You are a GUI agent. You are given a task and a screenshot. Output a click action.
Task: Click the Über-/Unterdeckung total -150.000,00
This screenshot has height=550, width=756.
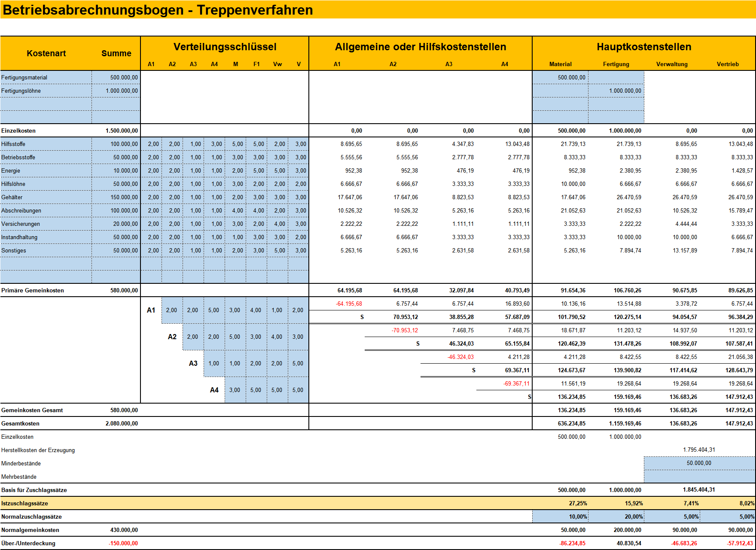pyautogui.click(x=123, y=543)
